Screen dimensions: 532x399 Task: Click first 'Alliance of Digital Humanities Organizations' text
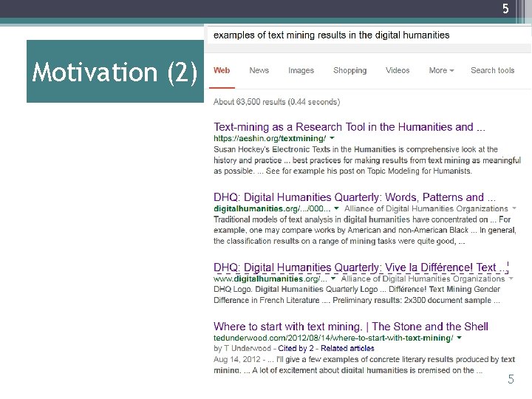point(426,208)
